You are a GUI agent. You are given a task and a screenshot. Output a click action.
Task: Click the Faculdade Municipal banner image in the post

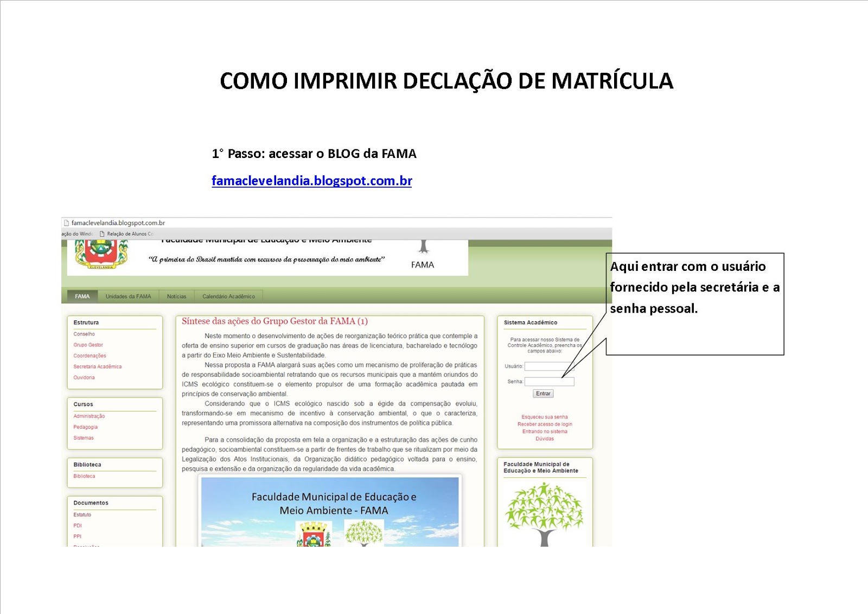330,511
